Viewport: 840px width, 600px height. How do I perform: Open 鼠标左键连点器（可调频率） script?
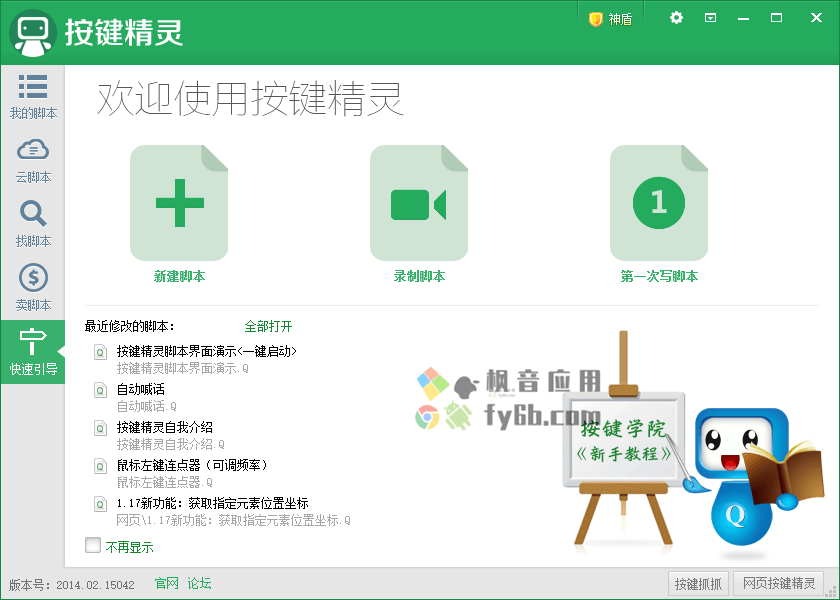tap(191, 466)
